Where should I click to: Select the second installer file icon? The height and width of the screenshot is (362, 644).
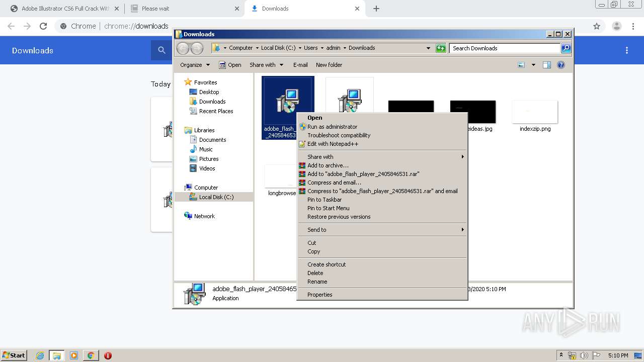349,101
